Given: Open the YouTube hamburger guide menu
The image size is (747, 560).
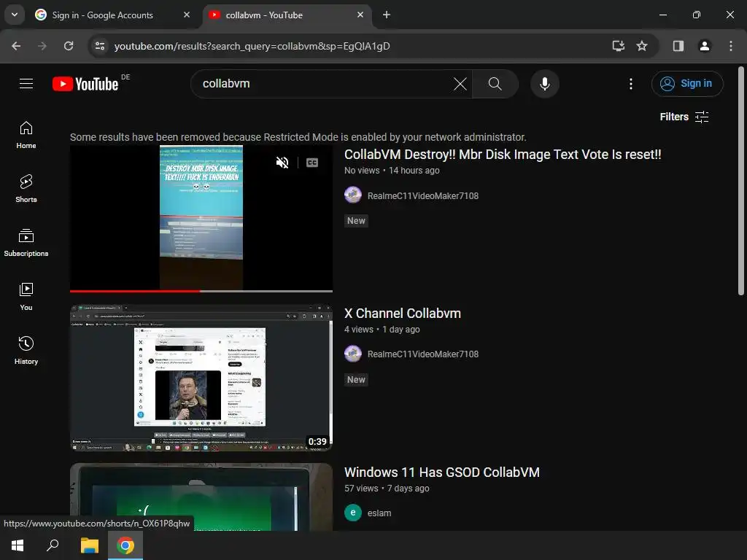Looking at the screenshot, I should (x=26, y=84).
